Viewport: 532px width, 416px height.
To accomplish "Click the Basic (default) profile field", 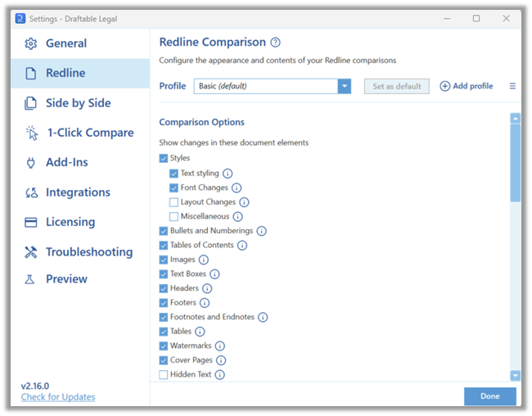I will click(266, 86).
